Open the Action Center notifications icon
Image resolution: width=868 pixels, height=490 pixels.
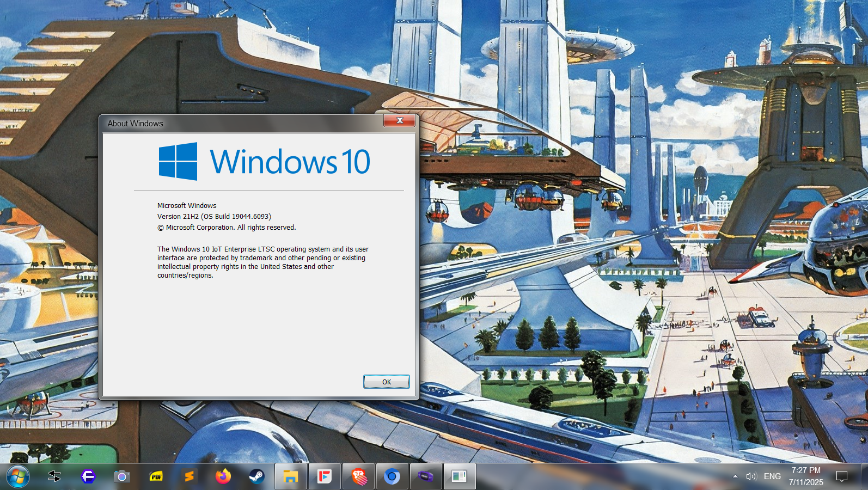[842, 476]
